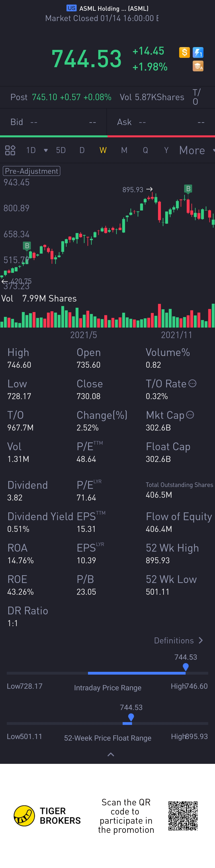Toggle the Pre-Adjustment chart setting

[31, 171]
